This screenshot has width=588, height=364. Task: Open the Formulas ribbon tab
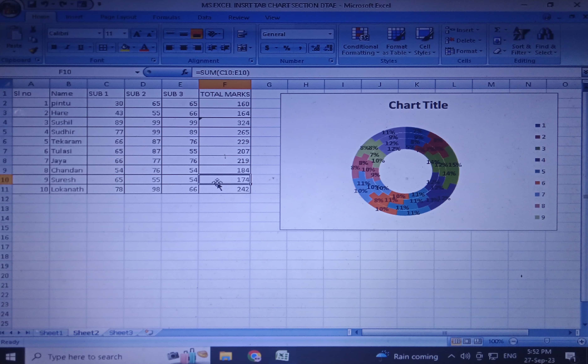[166, 18]
